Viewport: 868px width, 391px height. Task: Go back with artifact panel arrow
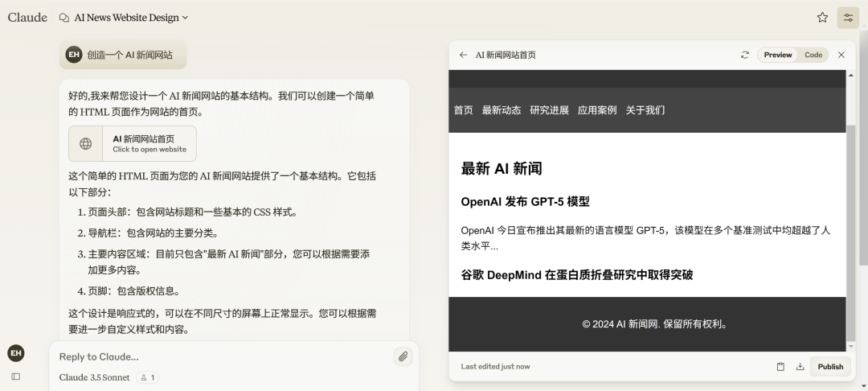click(x=464, y=55)
